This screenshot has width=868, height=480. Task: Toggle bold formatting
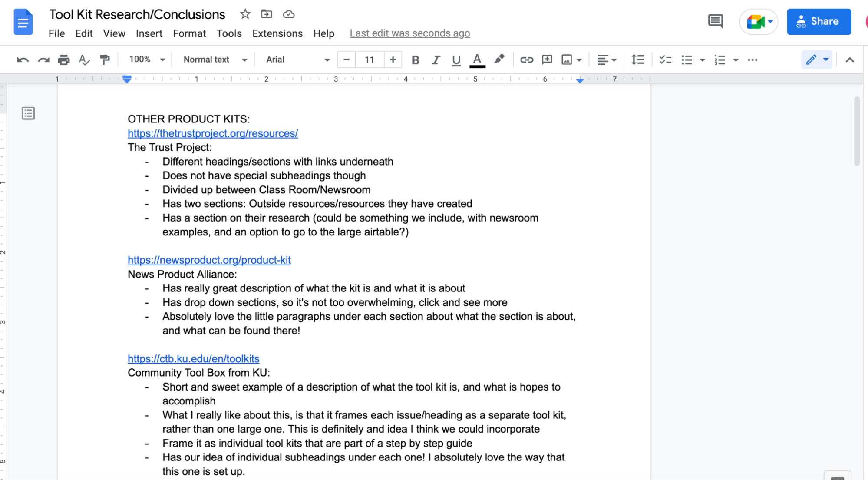point(415,60)
